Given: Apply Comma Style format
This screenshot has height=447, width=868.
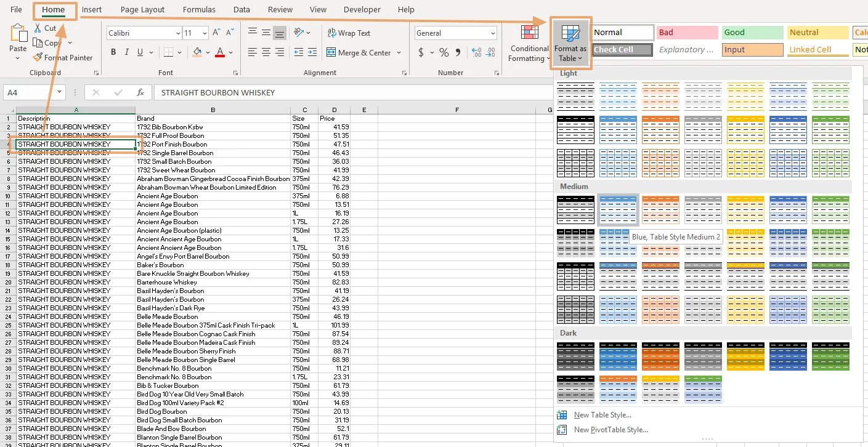Looking at the screenshot, I should [459, 53].
